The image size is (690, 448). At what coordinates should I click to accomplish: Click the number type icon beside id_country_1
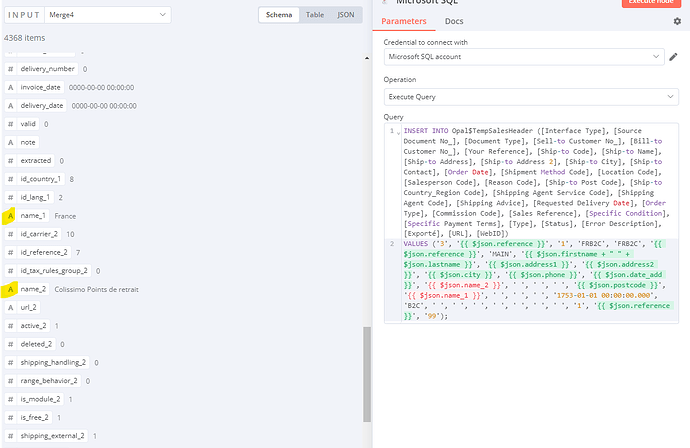click(x=10, y=179)
